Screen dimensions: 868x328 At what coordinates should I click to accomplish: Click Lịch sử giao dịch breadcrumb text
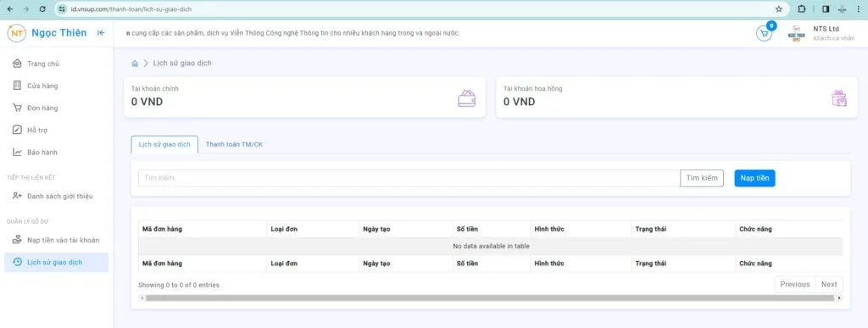point(182,64)
